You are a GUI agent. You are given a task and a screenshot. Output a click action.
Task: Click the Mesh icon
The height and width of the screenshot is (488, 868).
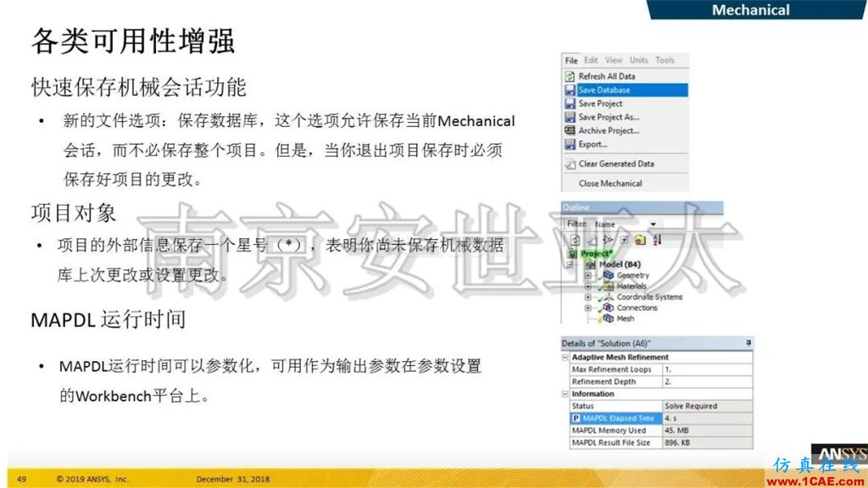point(609,319)
